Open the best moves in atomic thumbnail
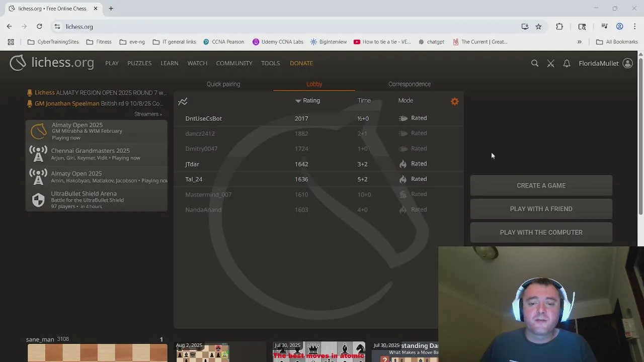The image size is (644, 362). [319, 351]
